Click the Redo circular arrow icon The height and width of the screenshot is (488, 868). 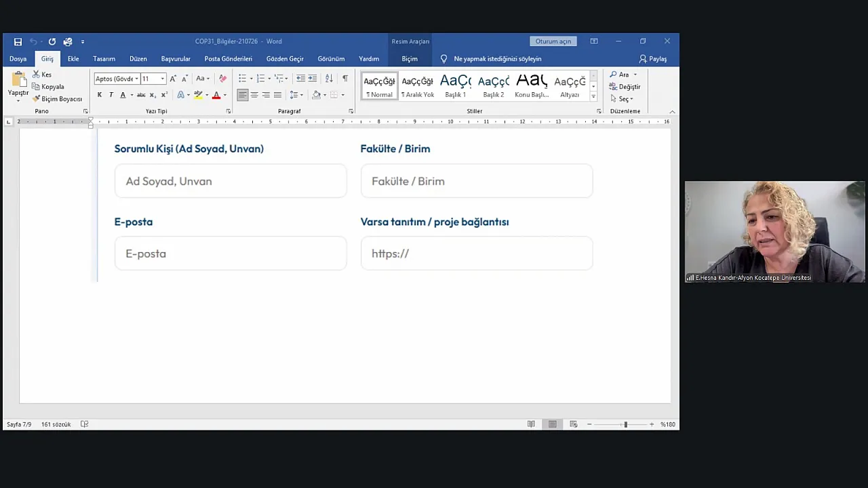tap(52, 41)
